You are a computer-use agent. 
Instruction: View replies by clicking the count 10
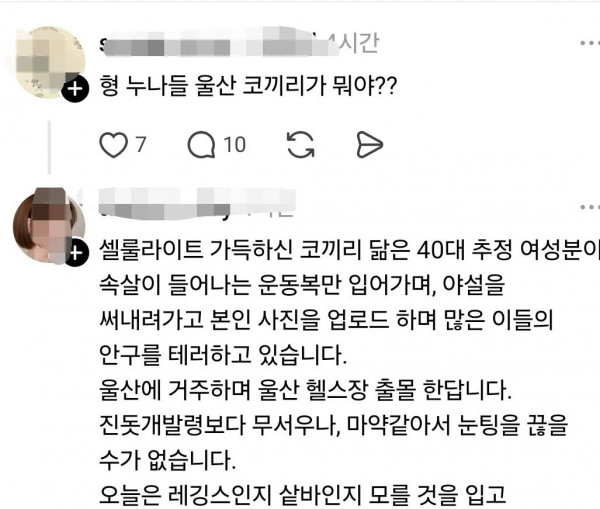234,145
